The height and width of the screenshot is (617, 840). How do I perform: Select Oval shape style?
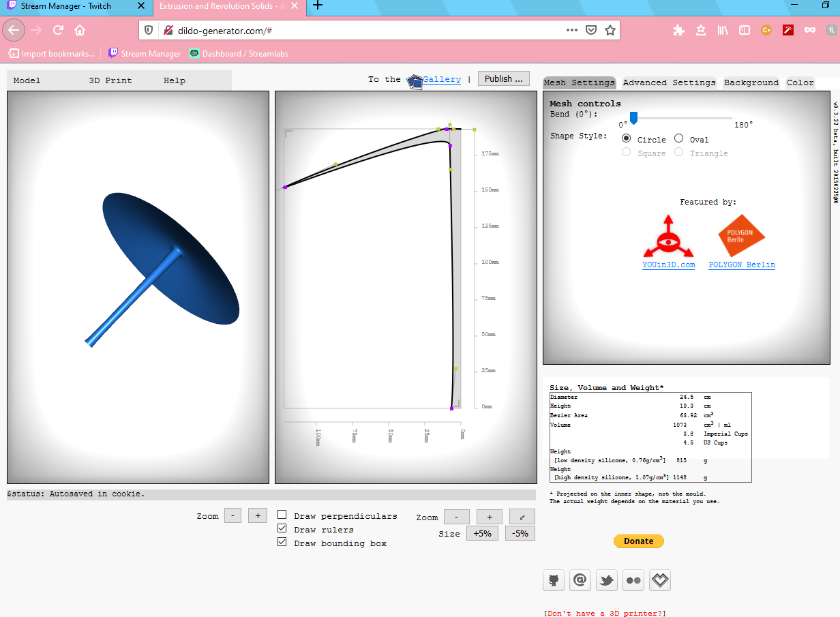(679, 138)
